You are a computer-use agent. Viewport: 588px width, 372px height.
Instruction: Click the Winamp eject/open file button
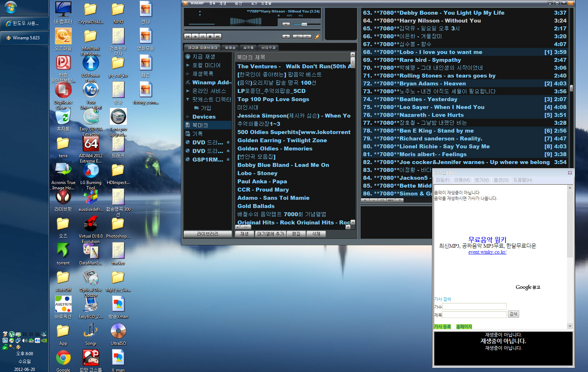[x=286, y=36]
